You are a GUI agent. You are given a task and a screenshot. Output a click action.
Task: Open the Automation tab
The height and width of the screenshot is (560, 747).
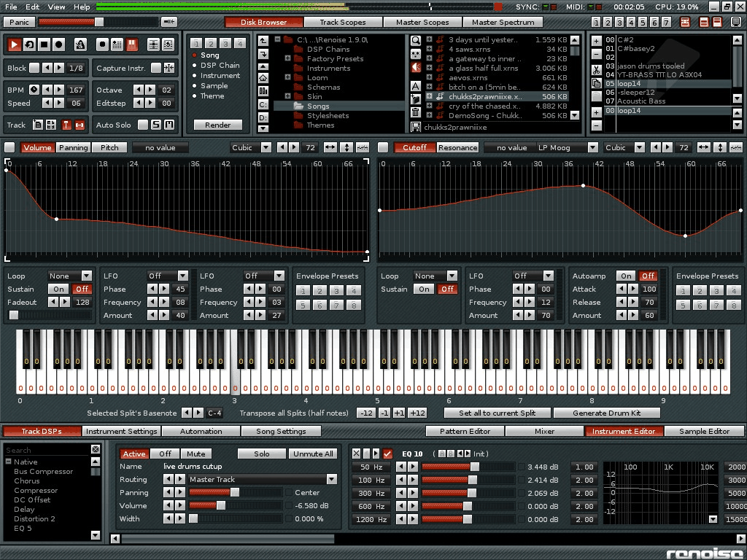(x=201, y=431)
